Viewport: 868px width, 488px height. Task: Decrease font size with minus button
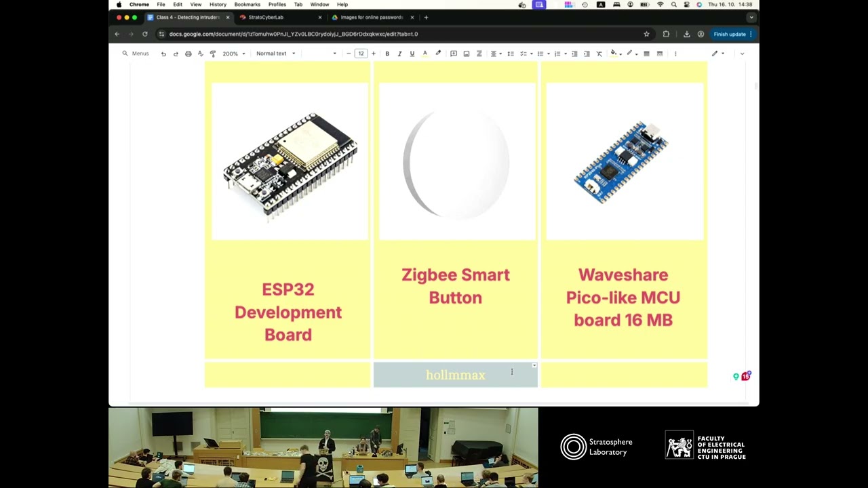point(349,54)
